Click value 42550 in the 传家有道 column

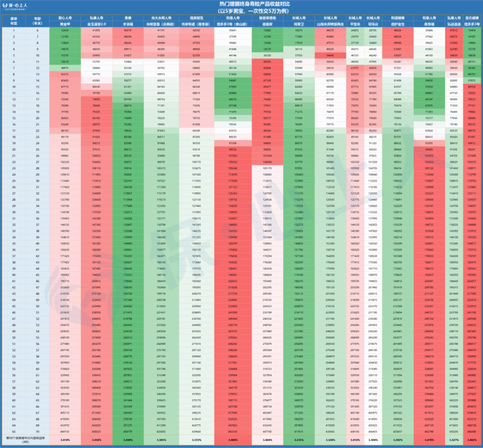pyautogui.click(x=196, y=30)
